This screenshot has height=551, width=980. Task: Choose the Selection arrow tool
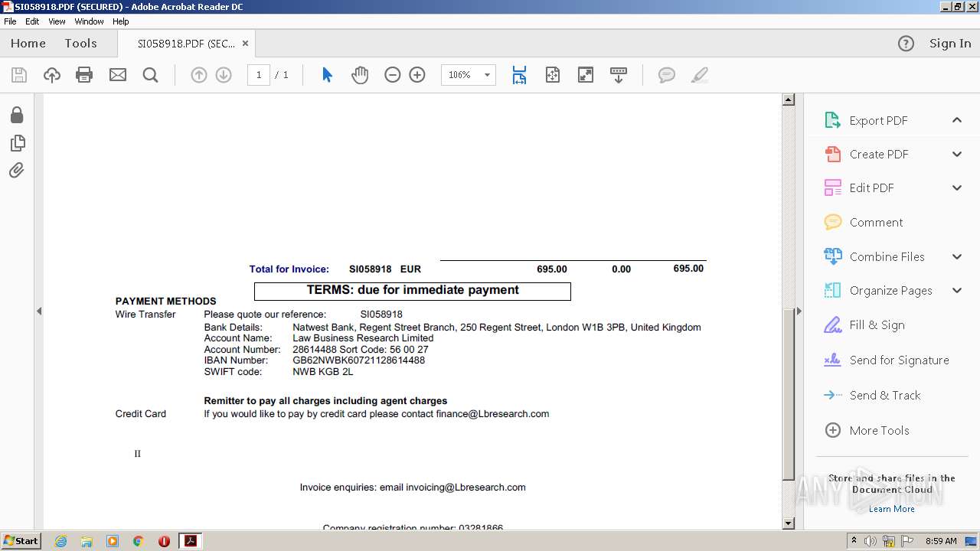coord(327,75)
